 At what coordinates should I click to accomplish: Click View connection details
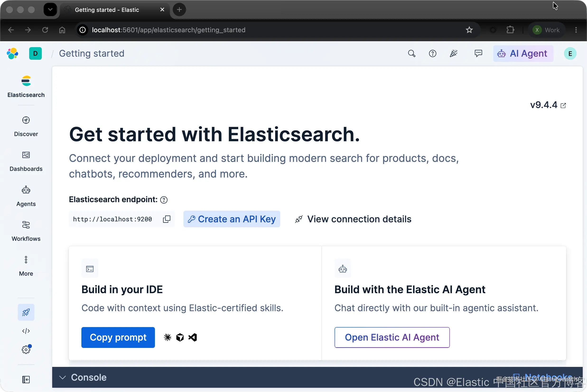353,219
